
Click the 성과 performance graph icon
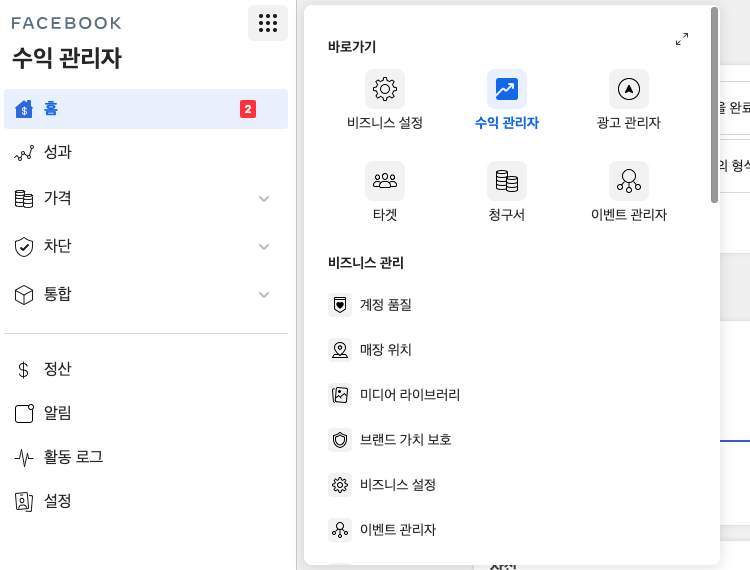pos(24,153)
